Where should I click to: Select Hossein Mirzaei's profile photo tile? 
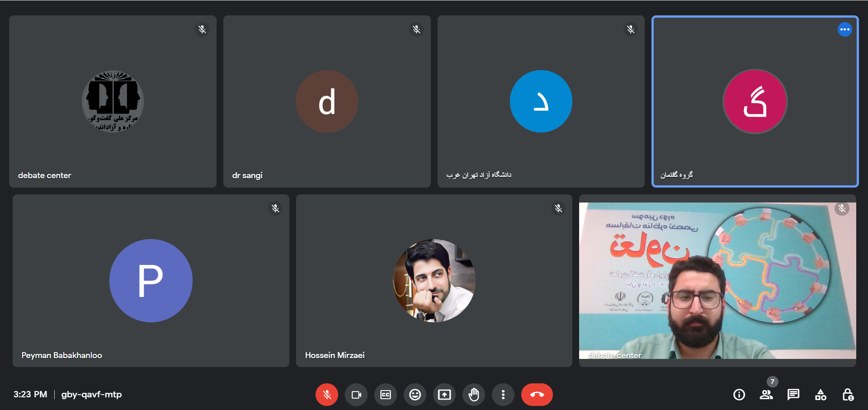coord(434,280)
